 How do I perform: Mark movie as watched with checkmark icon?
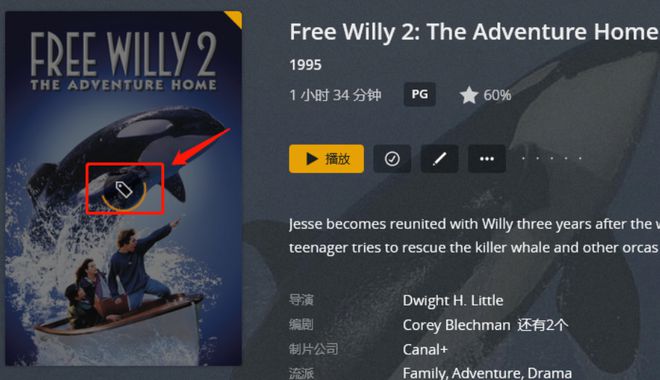click(x=392, y=159)
